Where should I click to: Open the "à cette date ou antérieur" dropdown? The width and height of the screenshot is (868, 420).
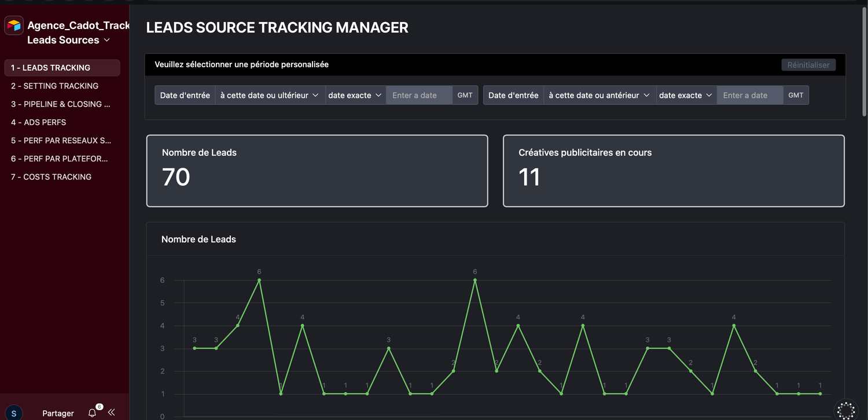coord(599,95)
